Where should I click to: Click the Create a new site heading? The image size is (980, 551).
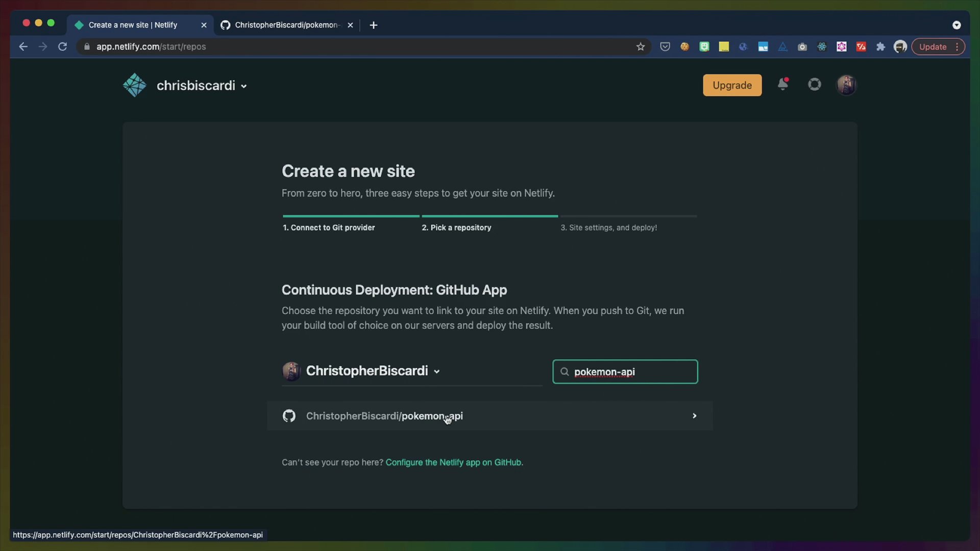[x=348, y=171]
